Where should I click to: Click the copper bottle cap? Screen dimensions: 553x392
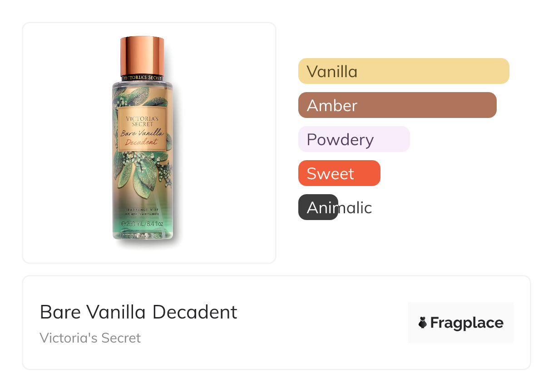tap(142, 55)
